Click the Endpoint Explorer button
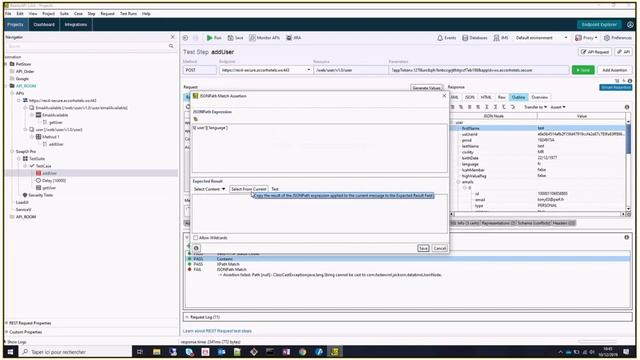 click(599, 24)
